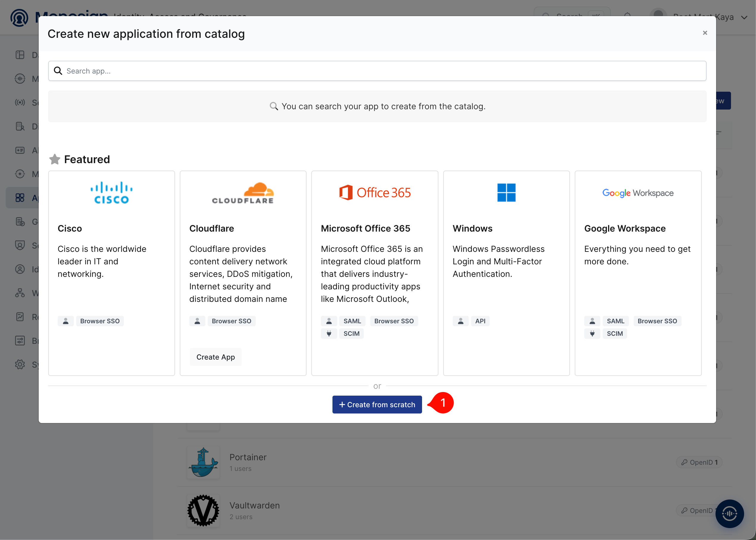Click the chart report icon in the sidebar
Screen dimensions: 756x540
[20, 317]
